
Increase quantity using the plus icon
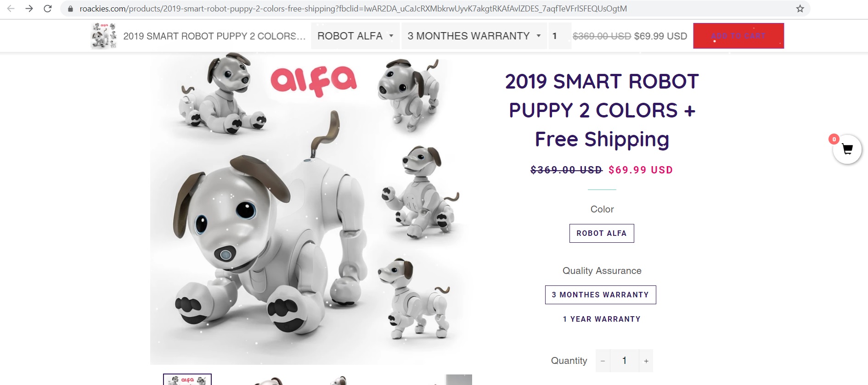(x=646, y=361)
